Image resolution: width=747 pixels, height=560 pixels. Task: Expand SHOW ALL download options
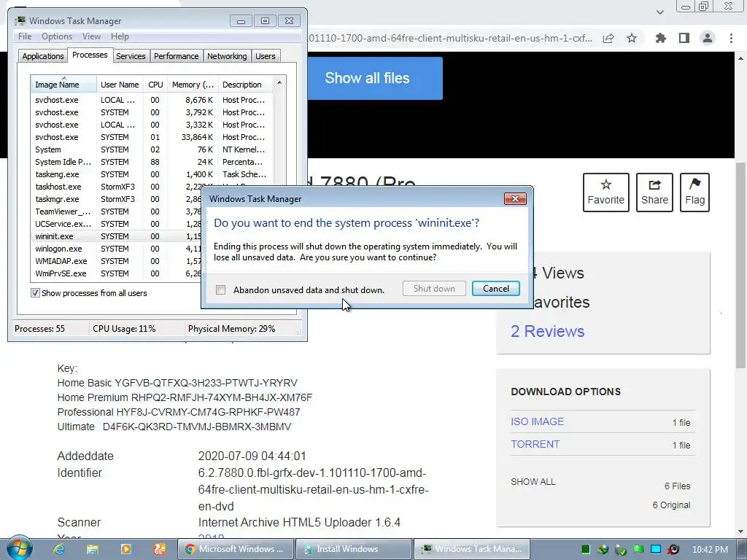tap(533, 482)
